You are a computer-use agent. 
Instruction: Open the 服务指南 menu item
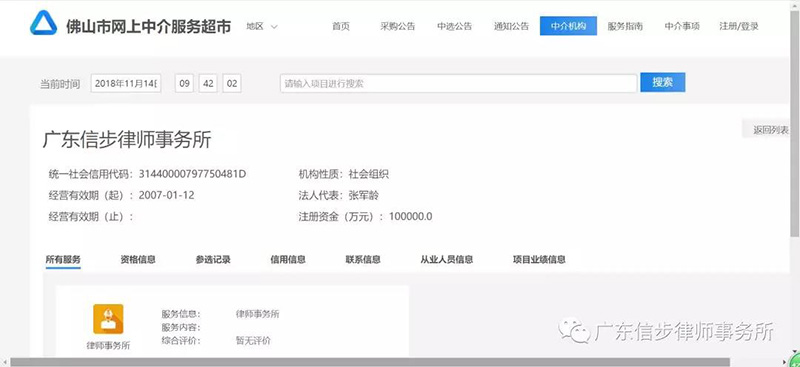click(x=625, y=27)
